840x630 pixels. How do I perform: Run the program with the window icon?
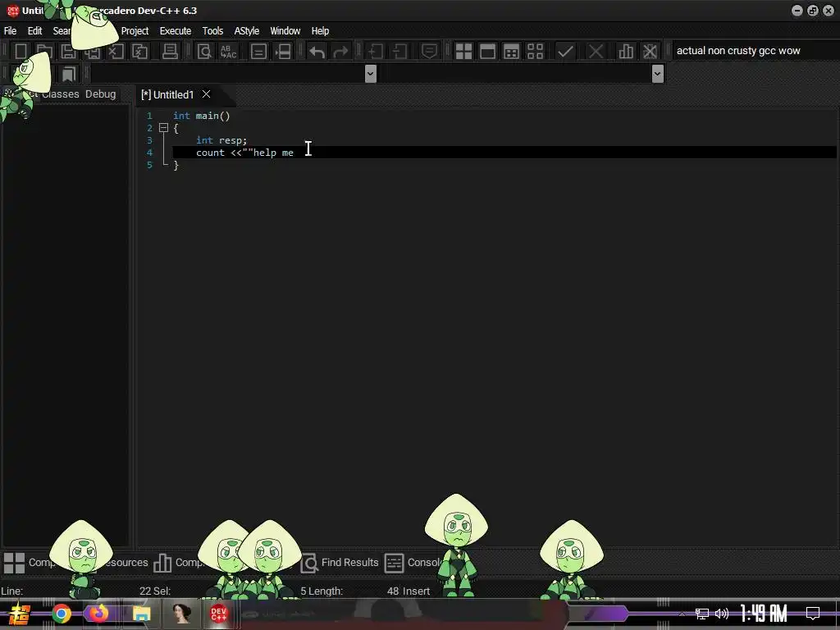pyautogui.click(x=487, y=52)
